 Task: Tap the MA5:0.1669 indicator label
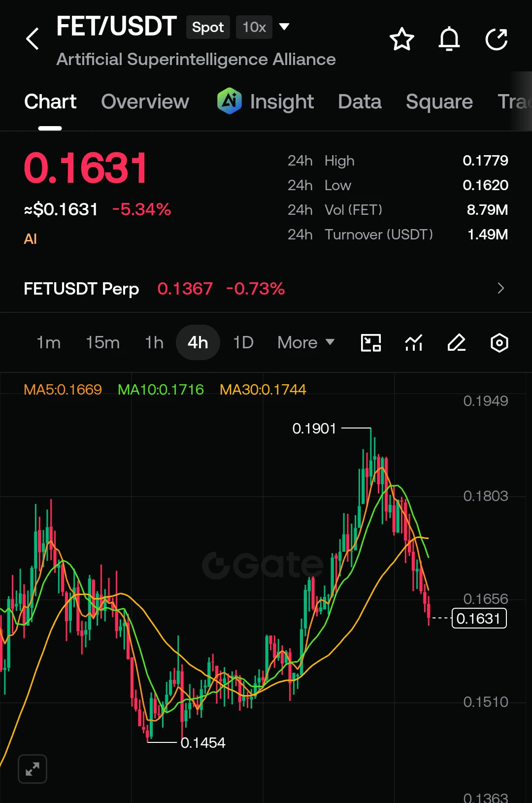pos(63,390)
